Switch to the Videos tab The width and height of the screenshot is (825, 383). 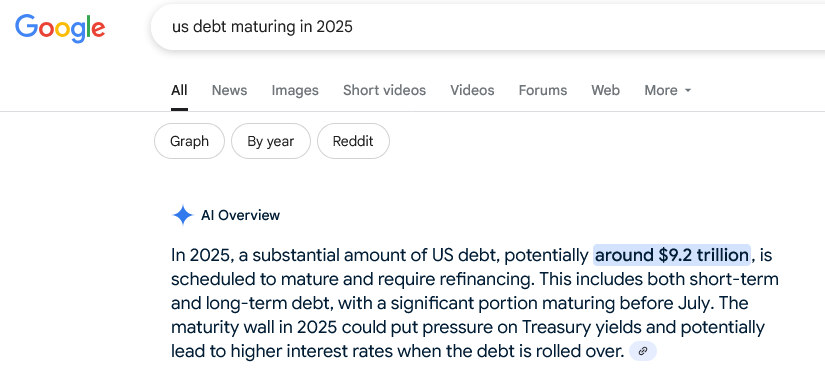point(472,90)
